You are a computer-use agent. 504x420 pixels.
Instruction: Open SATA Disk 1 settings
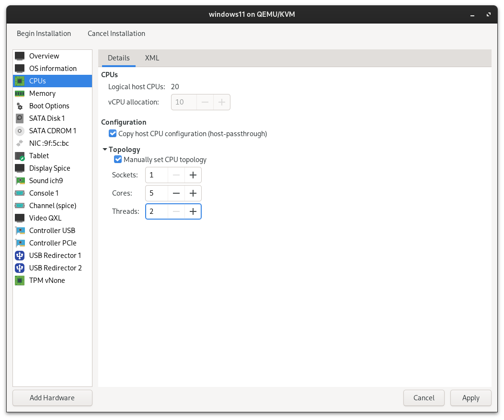(52, 118)
